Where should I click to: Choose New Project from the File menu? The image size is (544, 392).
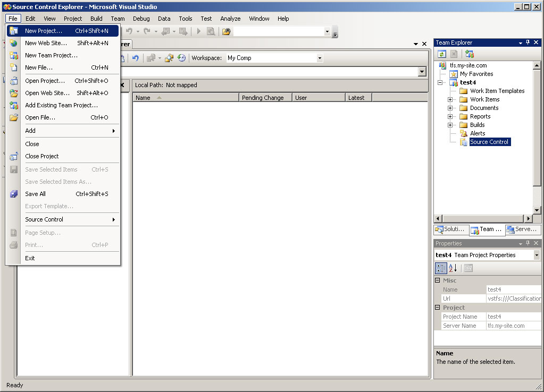click(x=63, y=31)
